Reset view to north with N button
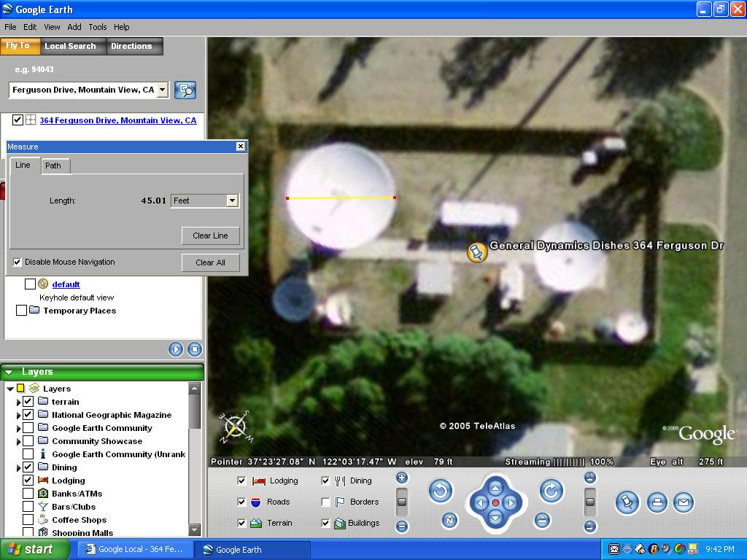Screen dimensions: 747x560 point(450,521)
